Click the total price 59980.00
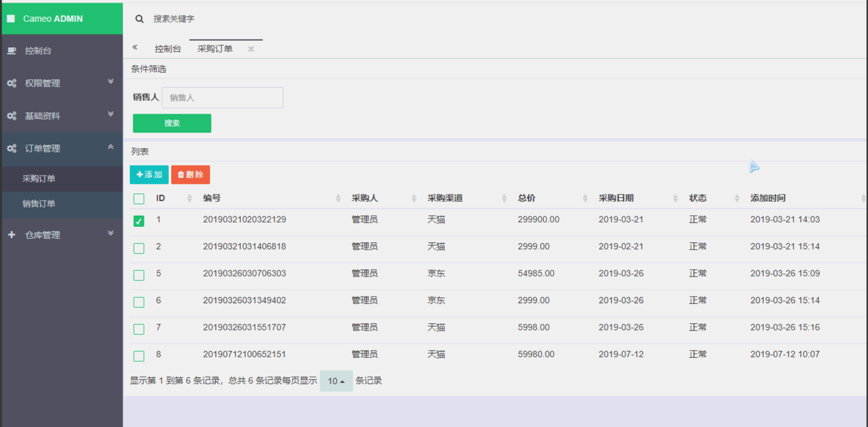Viewport: 868px width, 427px height. (x=536, y=355)
